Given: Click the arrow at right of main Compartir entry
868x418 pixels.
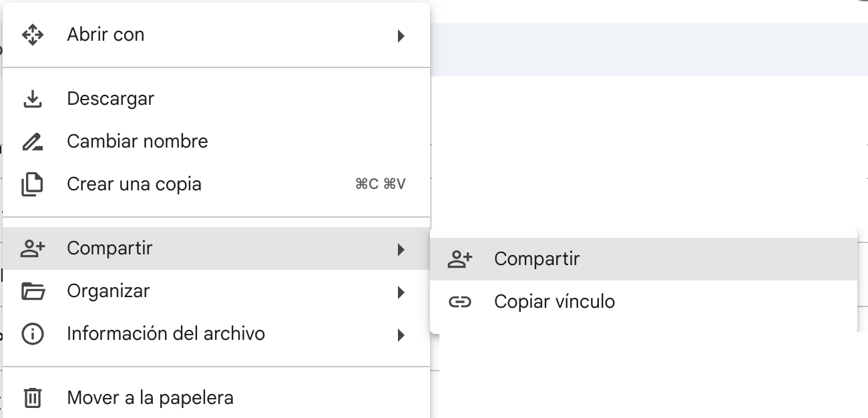Looking at the screenshot, I should 401,249.
